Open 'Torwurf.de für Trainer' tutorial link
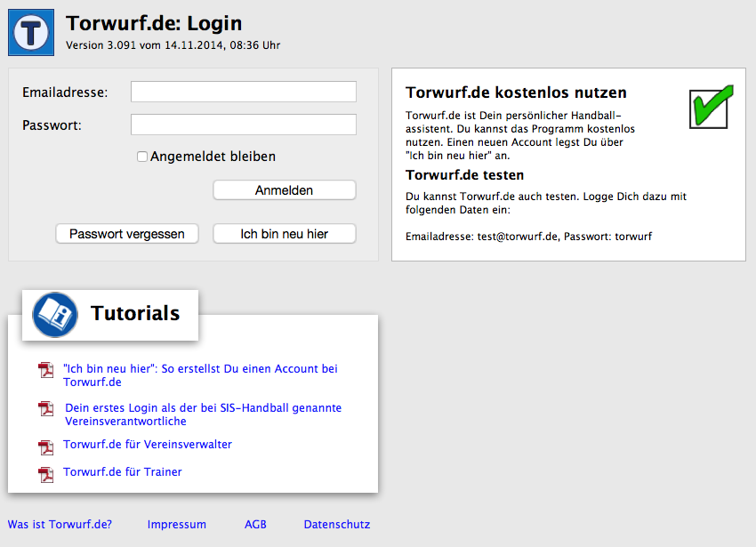756x547 pixels. (x=122, y=471)
